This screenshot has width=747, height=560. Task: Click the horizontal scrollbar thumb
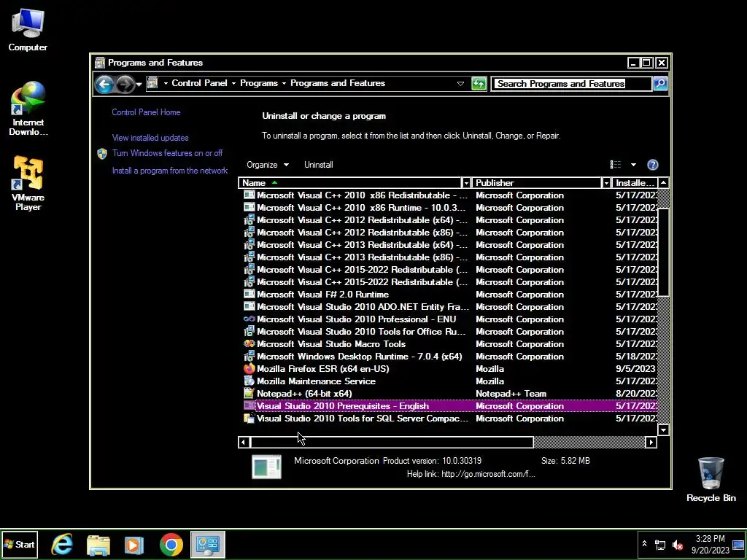pos(392,443)
